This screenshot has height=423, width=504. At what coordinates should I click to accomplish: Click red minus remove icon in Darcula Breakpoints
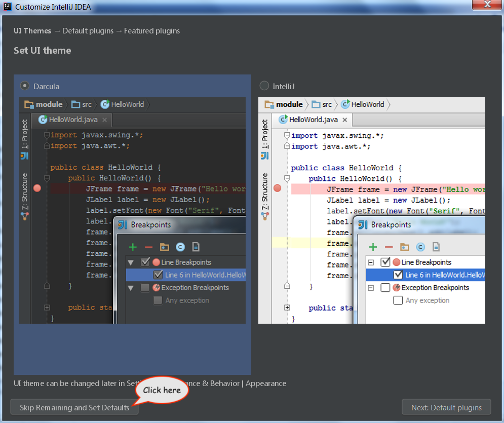coord(148,247)
